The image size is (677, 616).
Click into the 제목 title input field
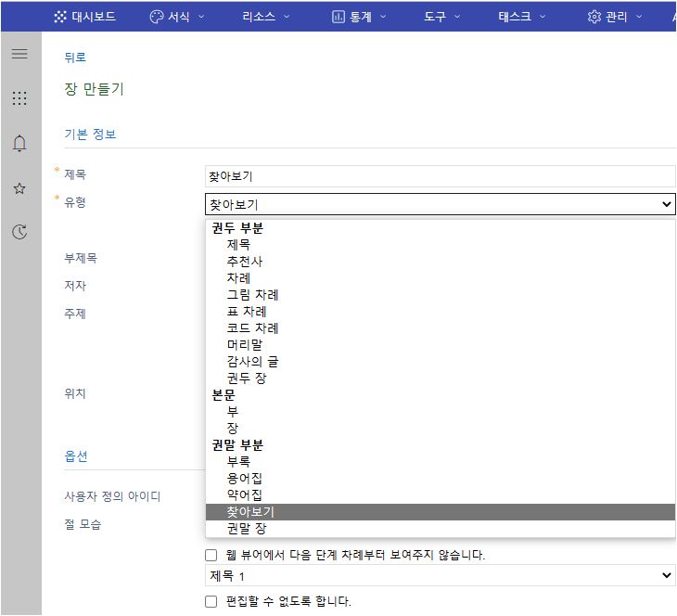pyautogui.click(x=440, y=176)
